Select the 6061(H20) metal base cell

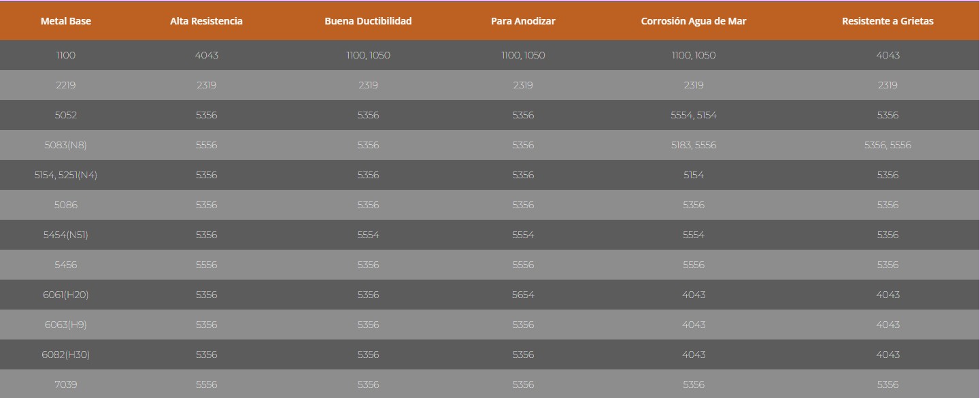pos(66,295)
